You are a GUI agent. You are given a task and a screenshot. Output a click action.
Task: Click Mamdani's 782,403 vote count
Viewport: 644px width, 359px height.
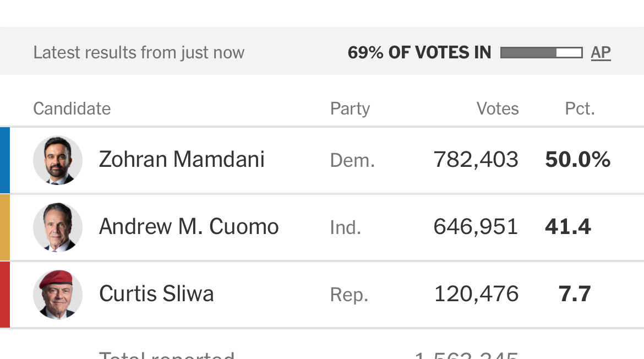coord(476,160)
